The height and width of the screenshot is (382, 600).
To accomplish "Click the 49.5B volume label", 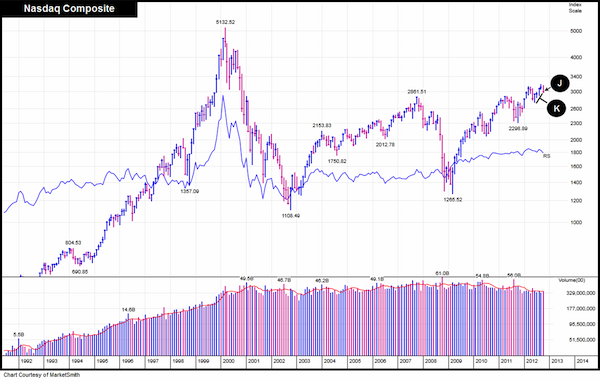I will [x=246, y=278].
